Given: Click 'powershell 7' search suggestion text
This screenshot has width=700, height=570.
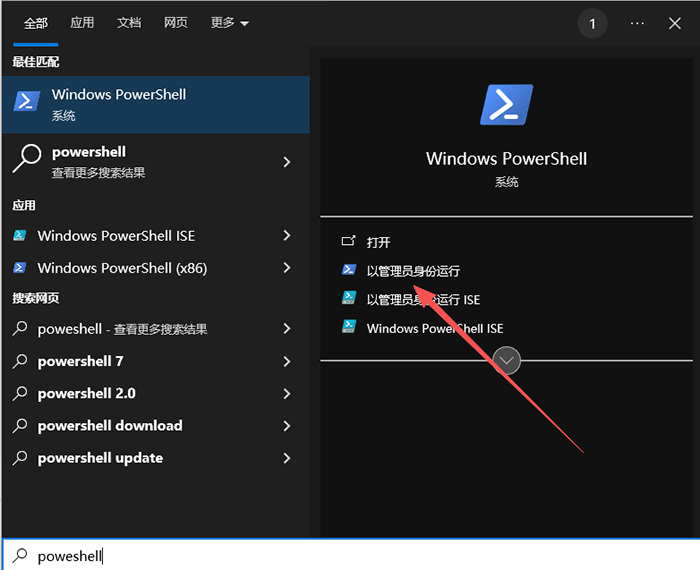Looking at the screenshot, I should [x=80, y=361].
